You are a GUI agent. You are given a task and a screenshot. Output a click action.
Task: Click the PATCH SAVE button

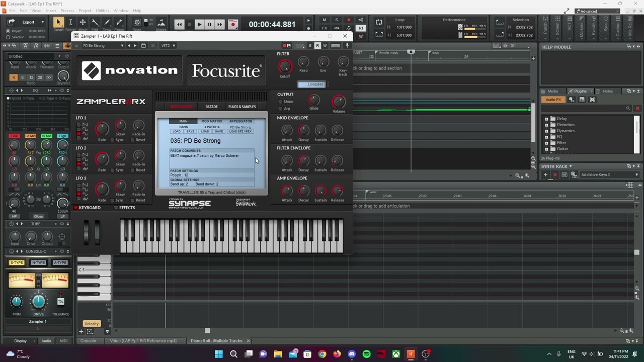[x=219, y=132]
